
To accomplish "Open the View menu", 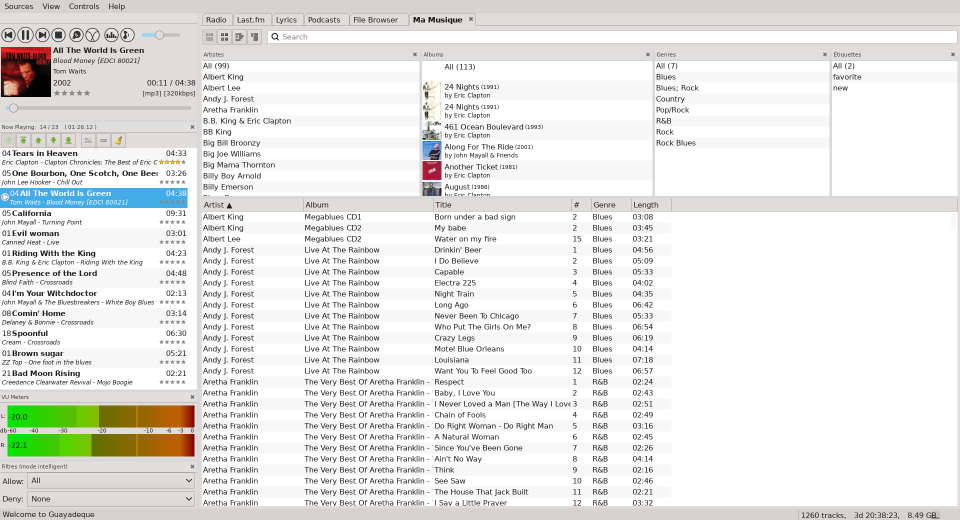I will (x=51, y=6).
